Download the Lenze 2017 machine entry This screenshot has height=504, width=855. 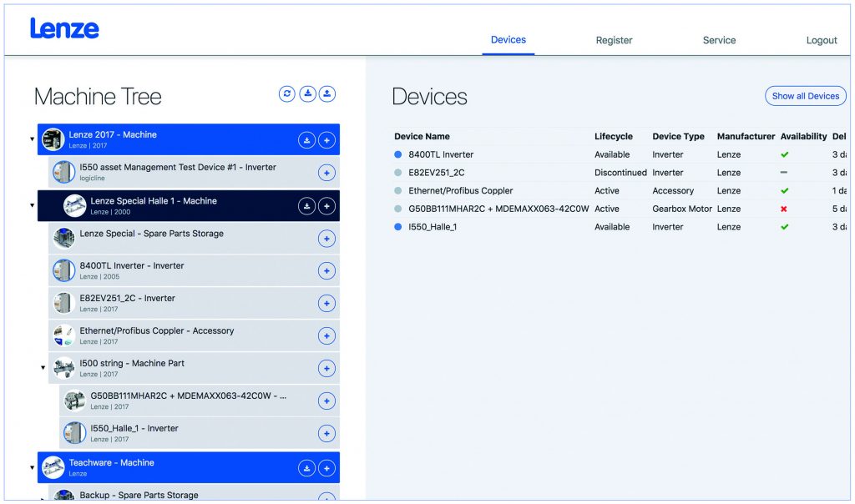click(307, 140)
